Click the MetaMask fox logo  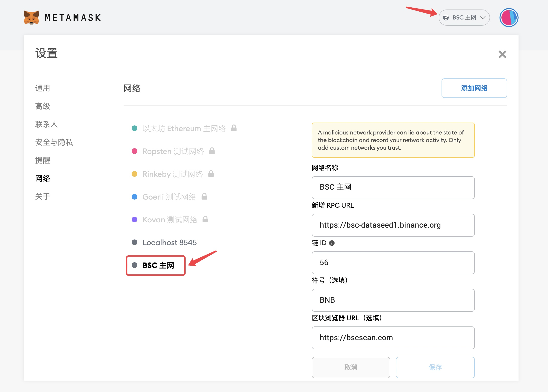(31, 17)
